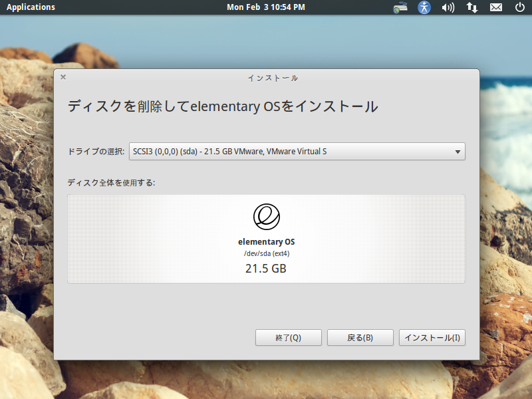Viewport: 532px width, 399px height.
Task: Close the installer window
Action: pyautogui.click(x=63, y=77)
